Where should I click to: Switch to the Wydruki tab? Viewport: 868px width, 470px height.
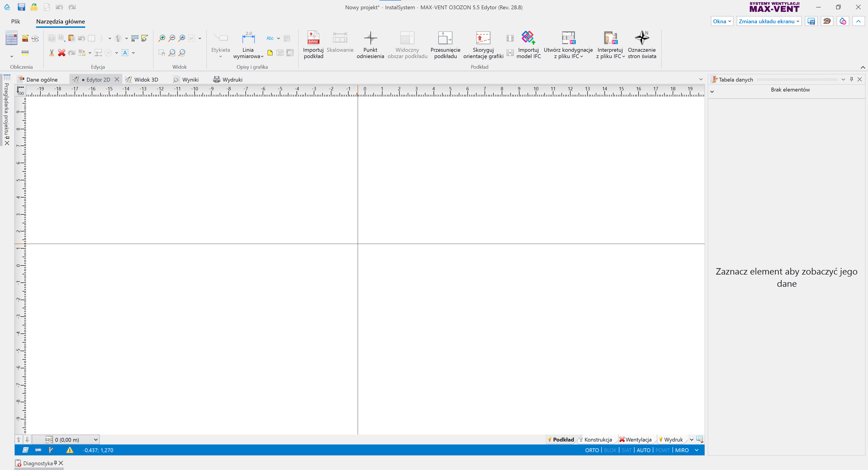(228, 80)
